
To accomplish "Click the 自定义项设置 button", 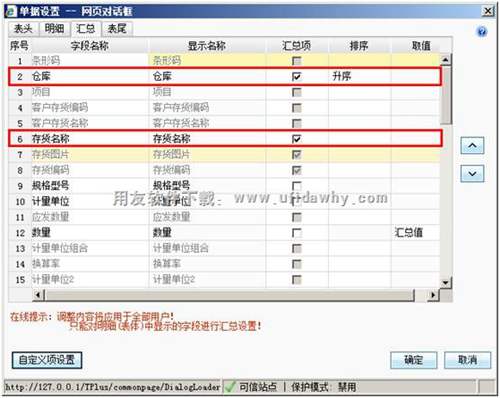I will coord(47,360).
